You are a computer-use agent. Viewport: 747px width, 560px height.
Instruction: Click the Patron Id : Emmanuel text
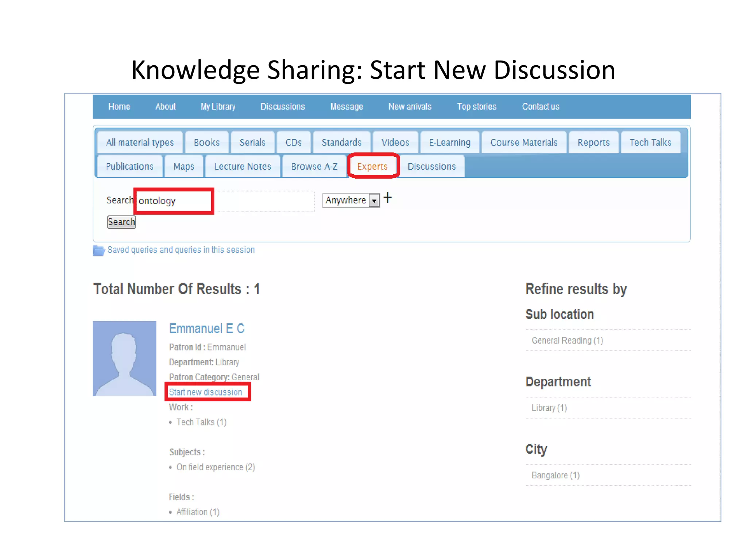tap(207, 347)
